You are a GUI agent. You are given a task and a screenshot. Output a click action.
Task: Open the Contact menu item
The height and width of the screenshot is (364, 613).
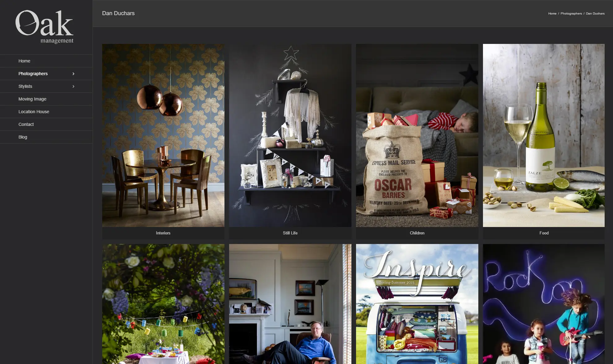click(x=26, y=124)
